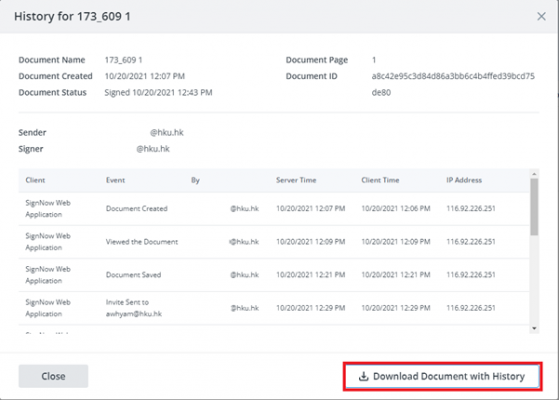Select the Document Saved event row
The height and width of the screenshot is (400, 559).
274,275
